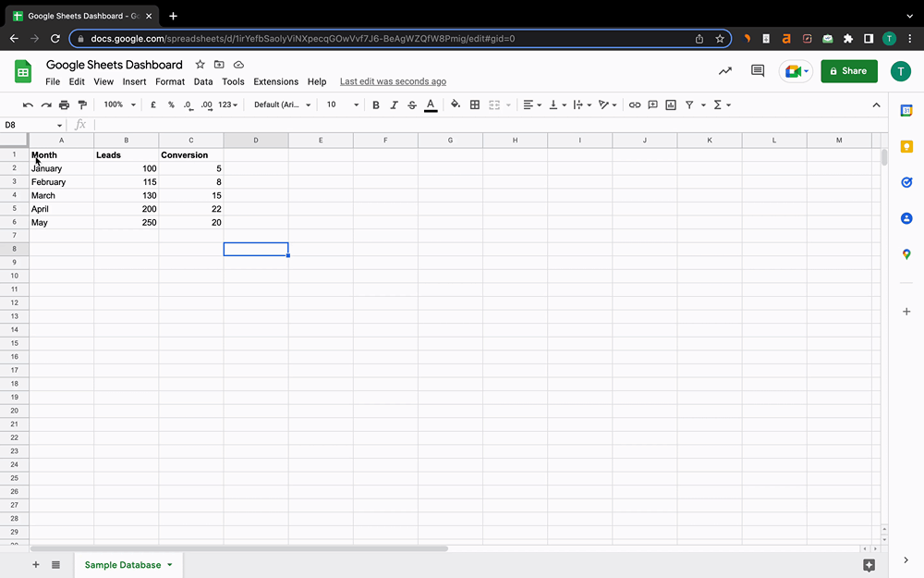Open Google Calendar in side panel
This screenshot has width=924, height=578.
tap(906, 110)
